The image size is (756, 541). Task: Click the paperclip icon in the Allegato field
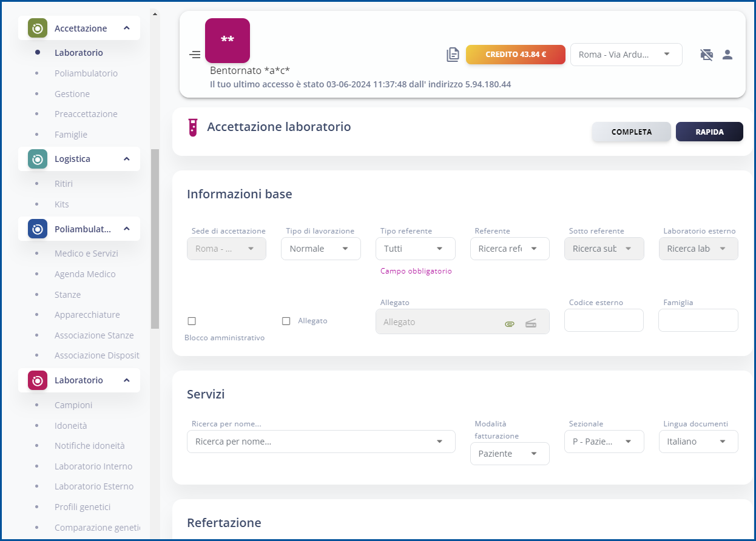pos(510,323)
